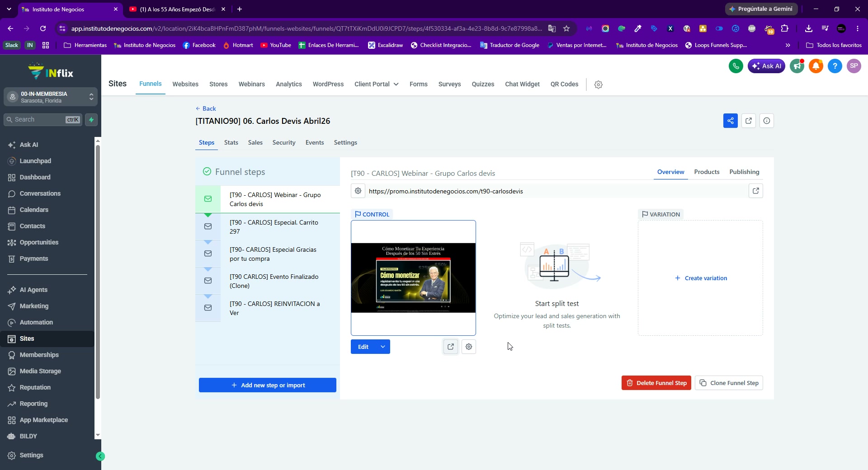
Task: Click the blue help question mark icon
Action: 835,66
